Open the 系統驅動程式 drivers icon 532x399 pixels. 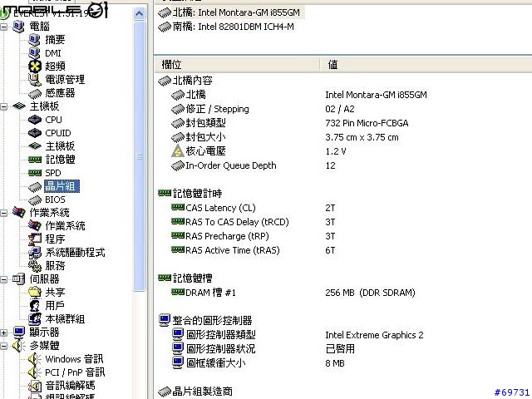pyautogui.click(x=35, y=253)
